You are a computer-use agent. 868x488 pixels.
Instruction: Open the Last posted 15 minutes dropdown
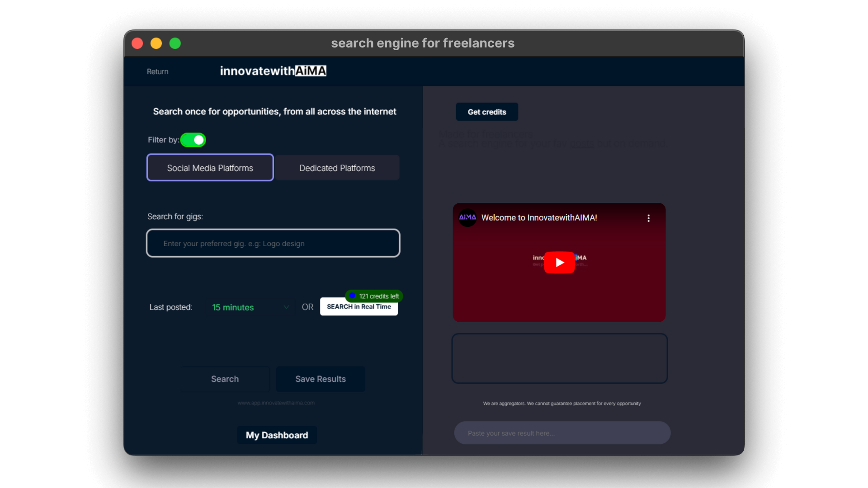[250, 307]
